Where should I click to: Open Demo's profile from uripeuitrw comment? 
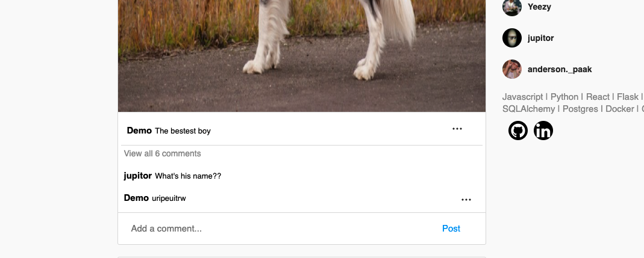[x=136, y=198]
